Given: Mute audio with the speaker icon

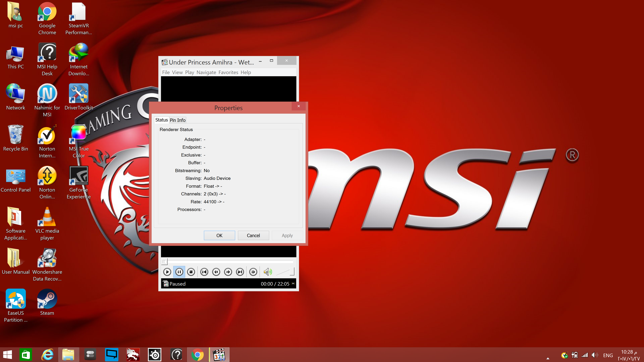Looking at the screenshot, I should [x=267, y=272].
